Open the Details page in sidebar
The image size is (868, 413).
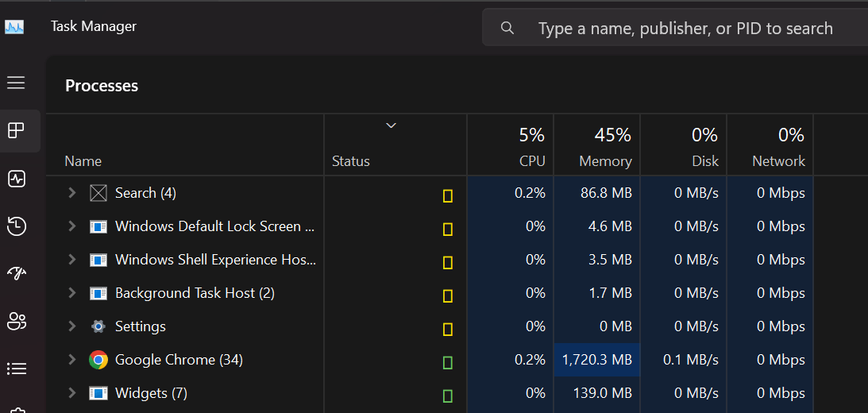click(16, 369)
